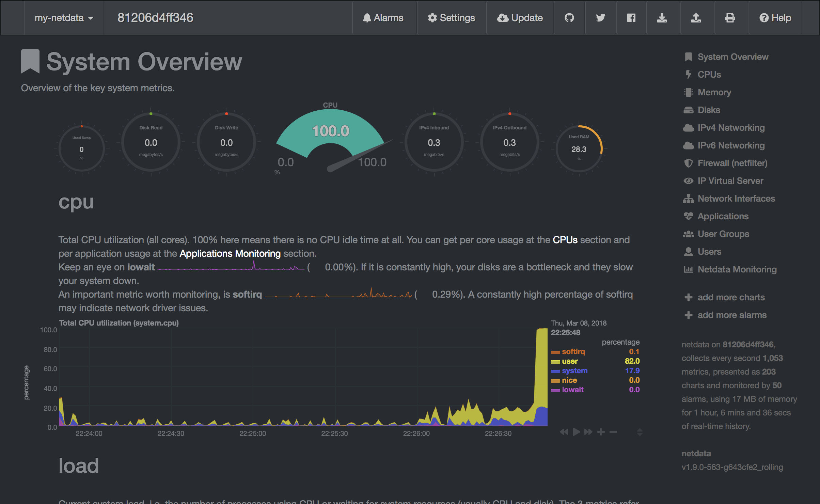The width and height of the screenshot is (820, 504).
Task: Toggle the iowait dimension in legend
Action: (x=572, y=390)
